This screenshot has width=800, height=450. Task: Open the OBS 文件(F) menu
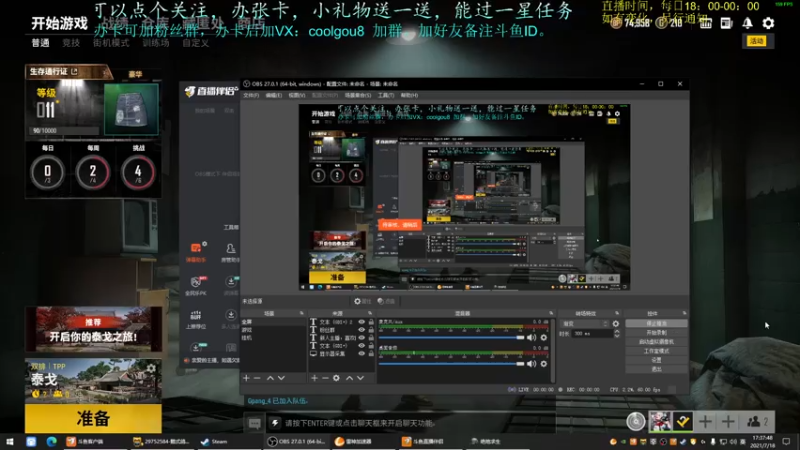point(251,95)
